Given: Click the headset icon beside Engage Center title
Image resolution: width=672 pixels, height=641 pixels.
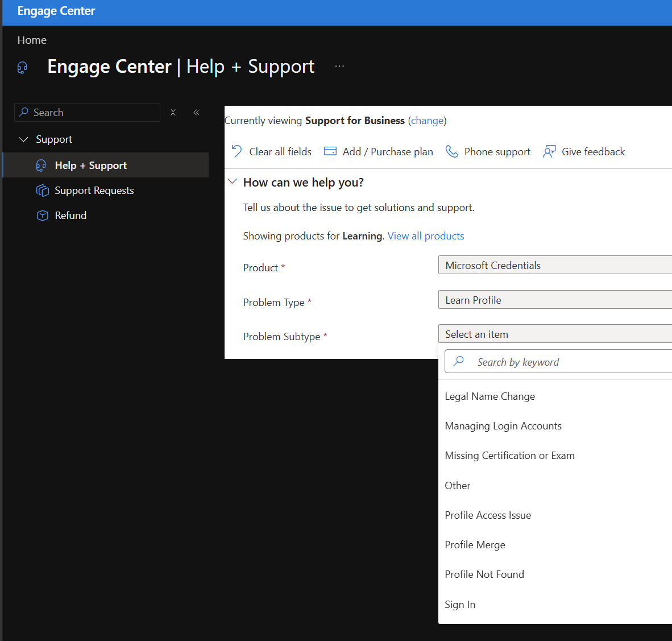Looking at the screenshot, I should 22,68.
